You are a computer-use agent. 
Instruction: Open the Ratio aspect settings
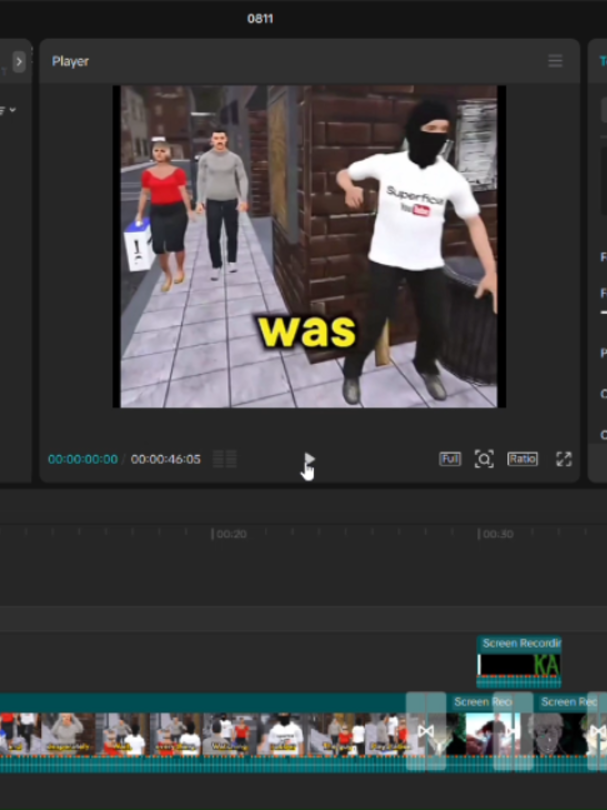[x=522, y=459]
